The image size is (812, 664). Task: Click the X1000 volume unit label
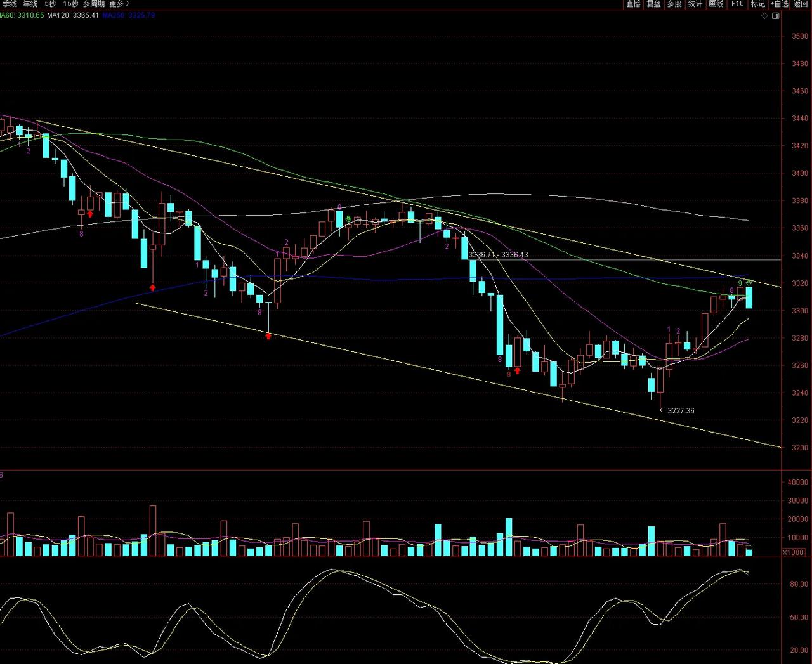[x=794, y=552]
